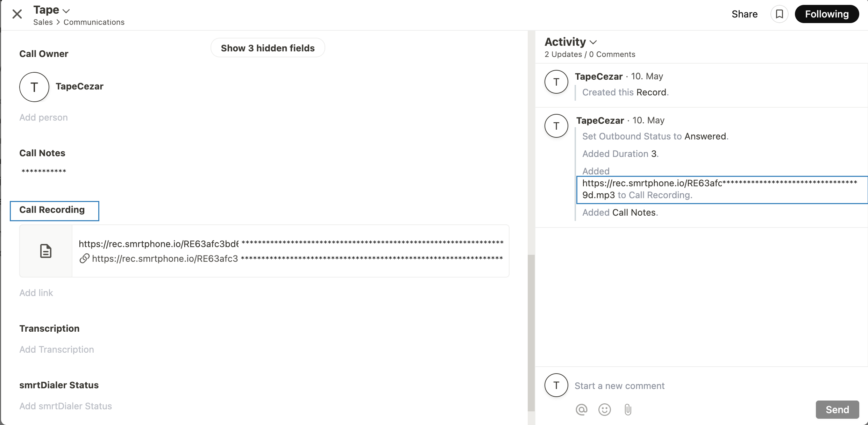This screenshot has height=425, width=868.
Task: Click the @ mention icon
Action: (x=581, y=409)
